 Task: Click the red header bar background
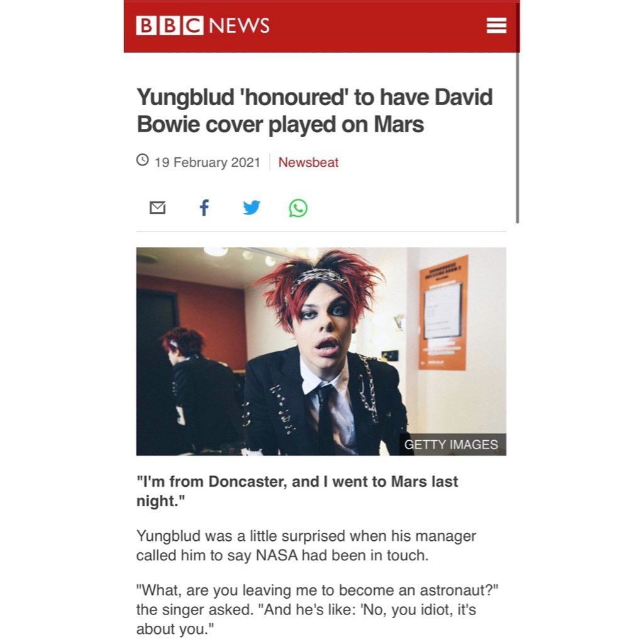370,26
